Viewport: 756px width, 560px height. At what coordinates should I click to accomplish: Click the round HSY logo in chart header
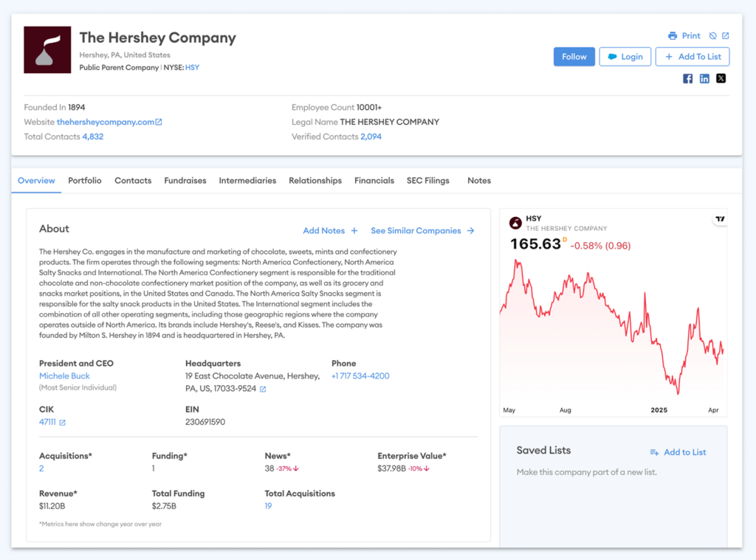click(515, 223)
